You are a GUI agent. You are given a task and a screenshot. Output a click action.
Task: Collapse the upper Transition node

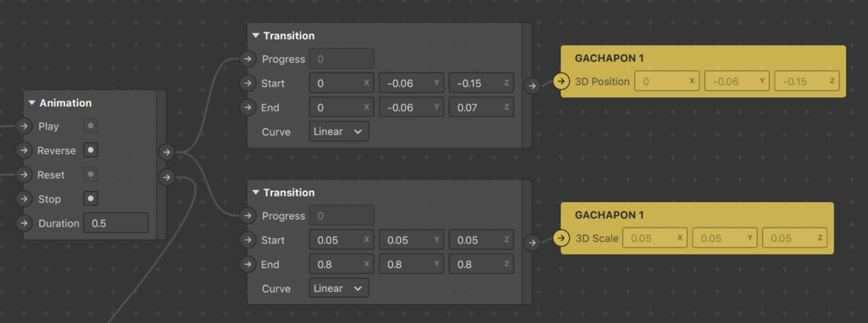[256, 36]
